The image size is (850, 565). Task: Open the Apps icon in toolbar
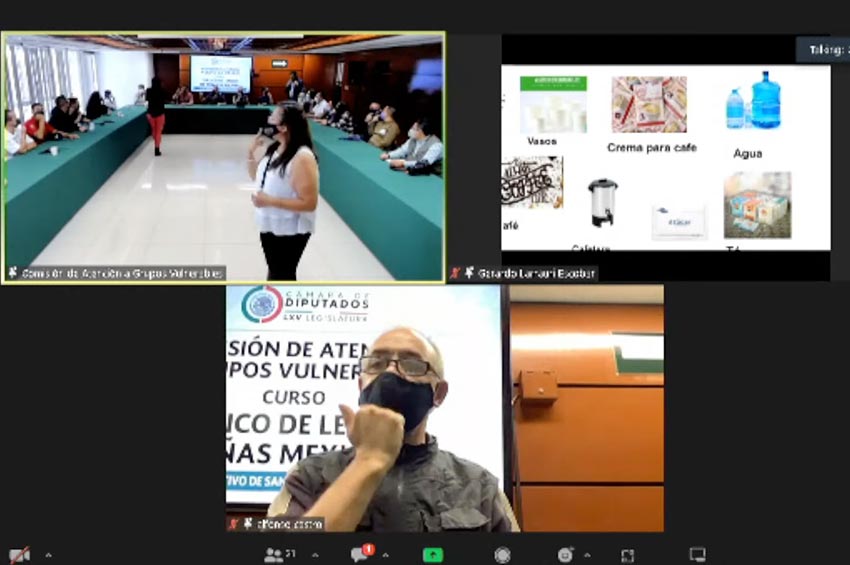pyautogui.click(x=627, y=555)
